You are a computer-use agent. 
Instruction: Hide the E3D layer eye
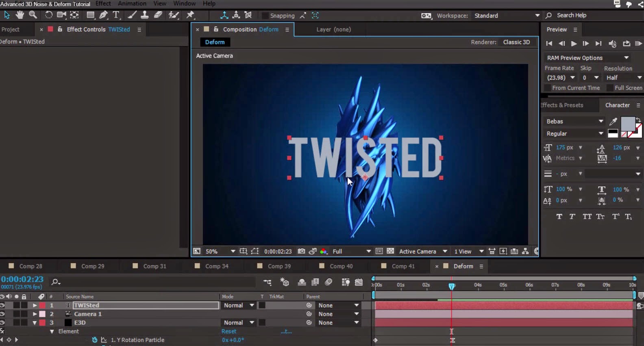3,322
